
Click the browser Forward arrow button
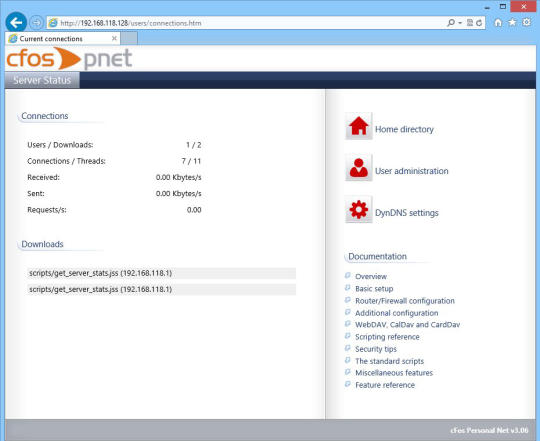coord(36,23)
